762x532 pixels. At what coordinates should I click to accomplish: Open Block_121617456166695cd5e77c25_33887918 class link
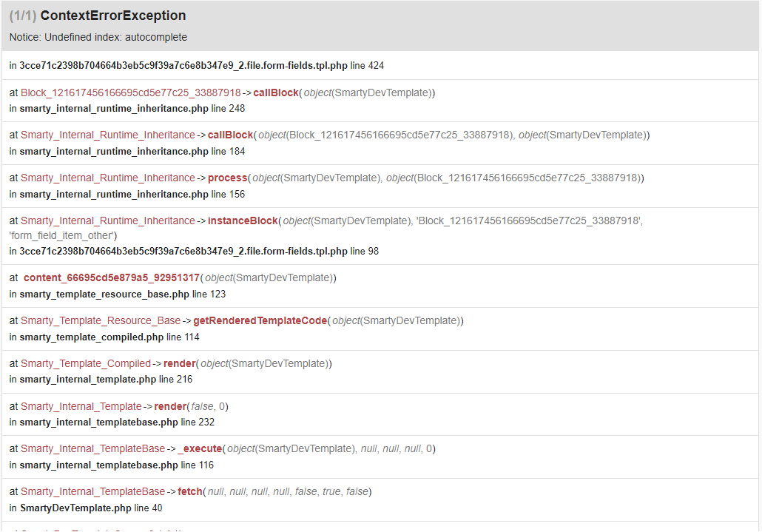[131, 92]
